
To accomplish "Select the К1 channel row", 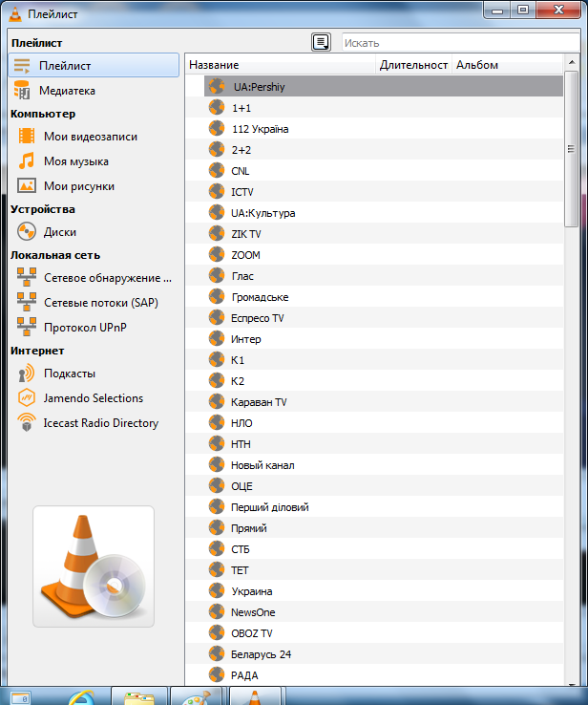I will coord(374,360).
